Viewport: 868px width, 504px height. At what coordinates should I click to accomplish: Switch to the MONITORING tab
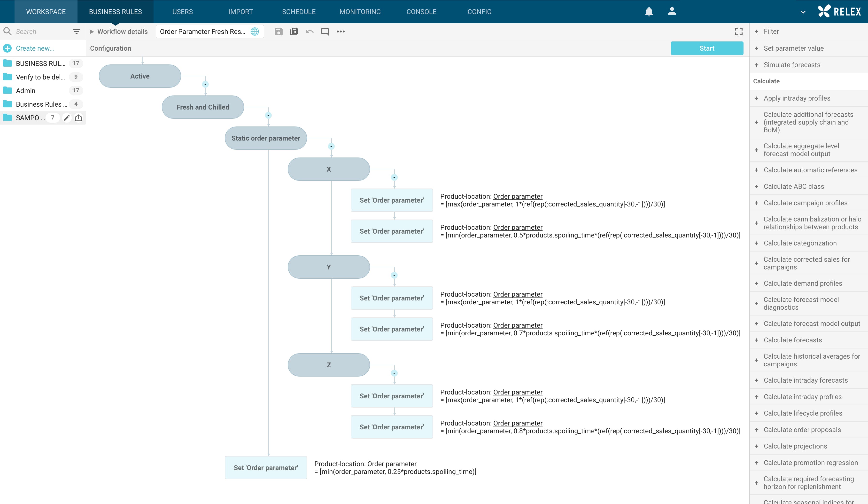[x=360, y=12]
